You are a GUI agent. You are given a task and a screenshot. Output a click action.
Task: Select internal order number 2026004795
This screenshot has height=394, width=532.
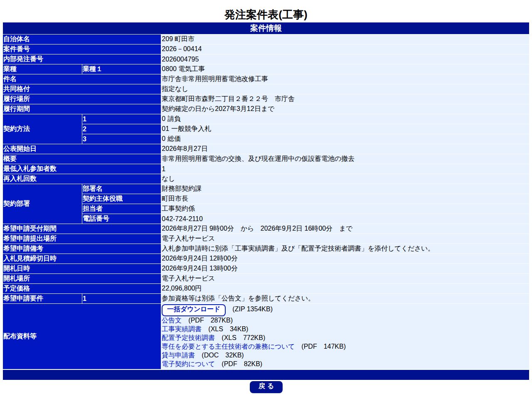click(180, 59)
